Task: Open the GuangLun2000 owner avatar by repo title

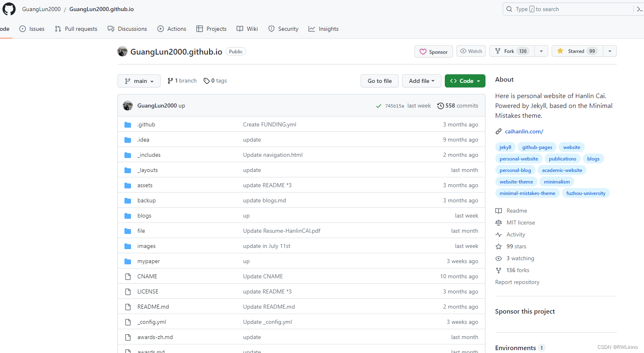Action: (122, 51)
